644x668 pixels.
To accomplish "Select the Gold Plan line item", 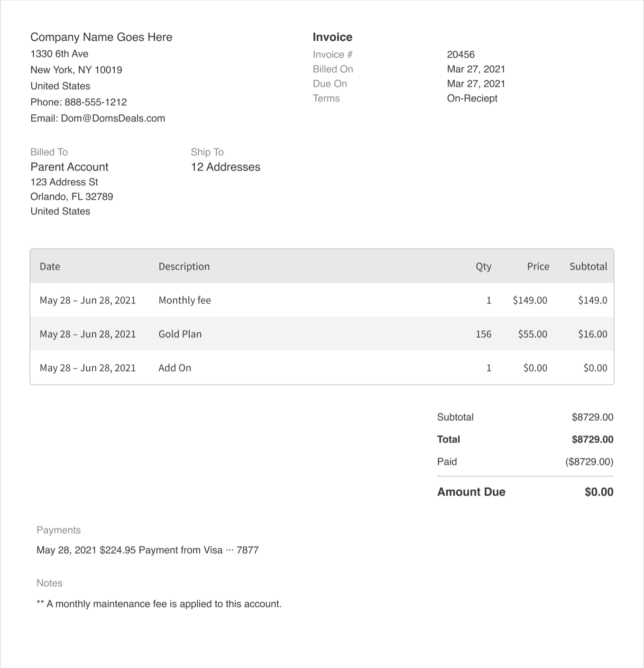I will [322, 334].
